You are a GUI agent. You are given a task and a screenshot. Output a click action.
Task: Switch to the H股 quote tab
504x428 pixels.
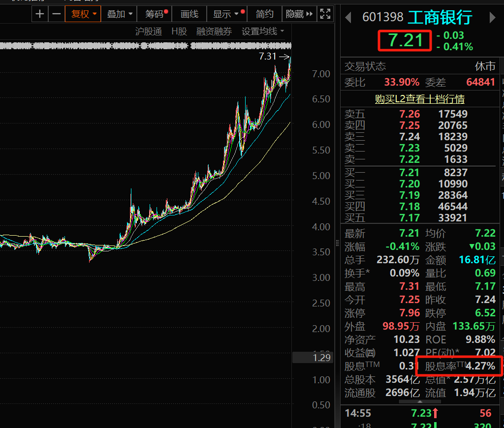[179, 31]
